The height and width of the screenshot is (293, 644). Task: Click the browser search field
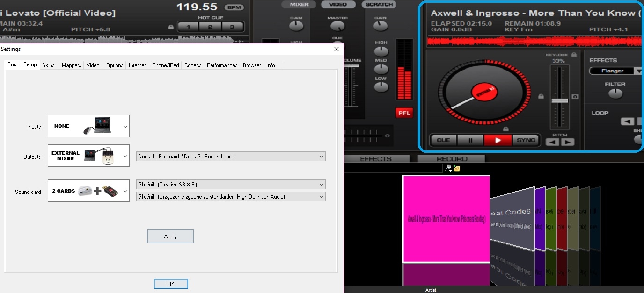393,168
